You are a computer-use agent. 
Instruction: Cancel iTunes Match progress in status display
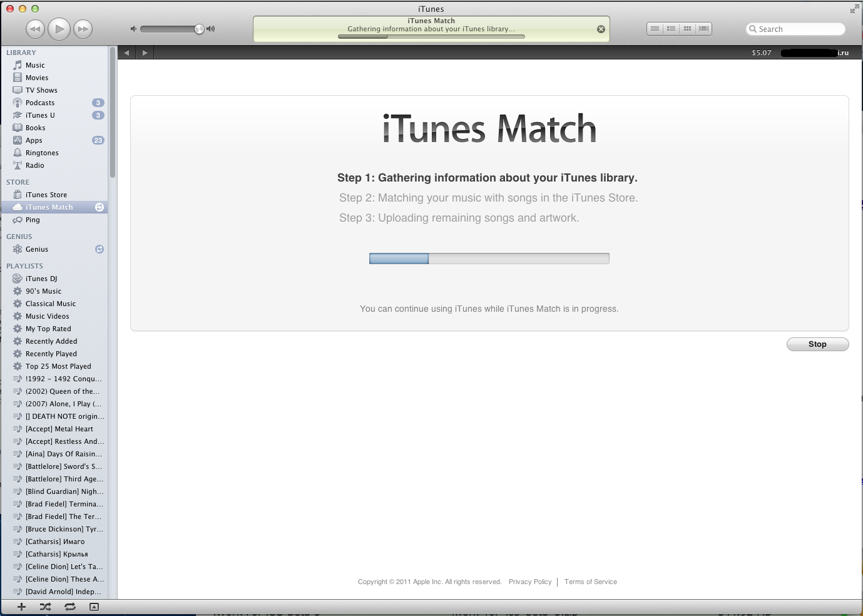601,29
